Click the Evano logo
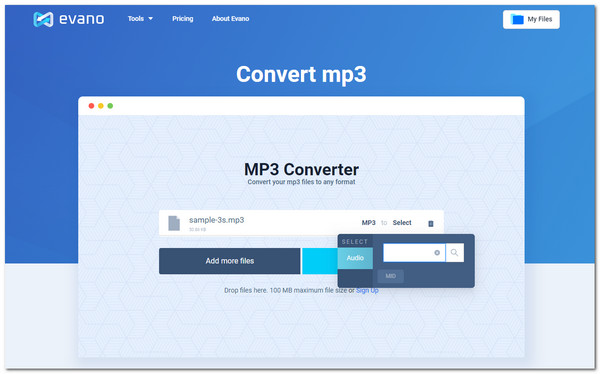This screenshot has width=600, height=374. [69, 19]
